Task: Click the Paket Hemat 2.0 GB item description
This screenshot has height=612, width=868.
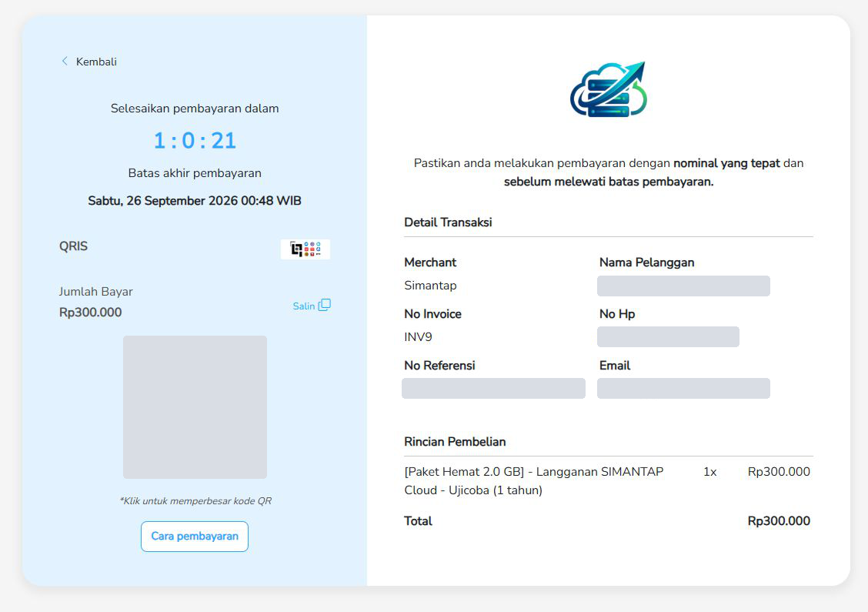Action: (x=533, y=480)
